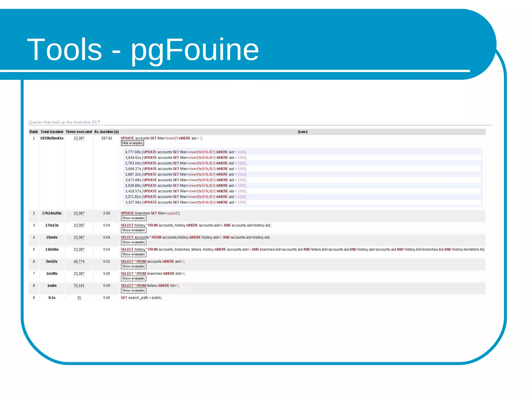This screenshot has width=532, height=399.
Task: Show examples for SELECT branches WHERE bid query
Action: pos(134,278)
